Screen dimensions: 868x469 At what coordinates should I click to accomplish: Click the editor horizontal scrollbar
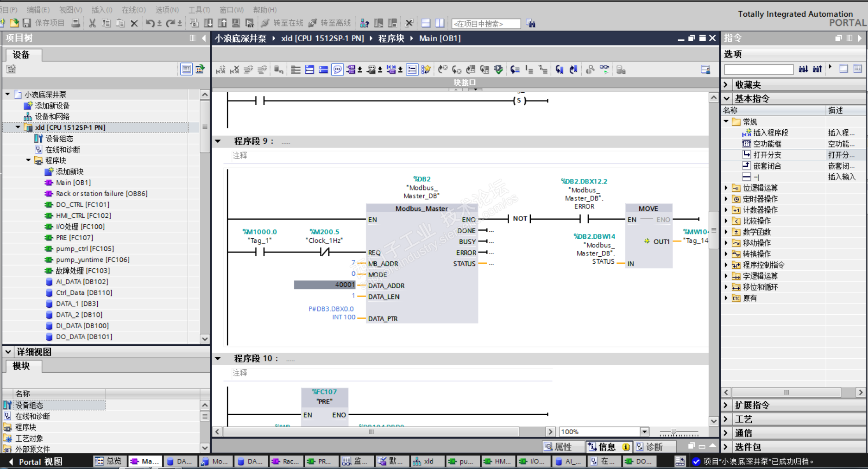(371, 432)
